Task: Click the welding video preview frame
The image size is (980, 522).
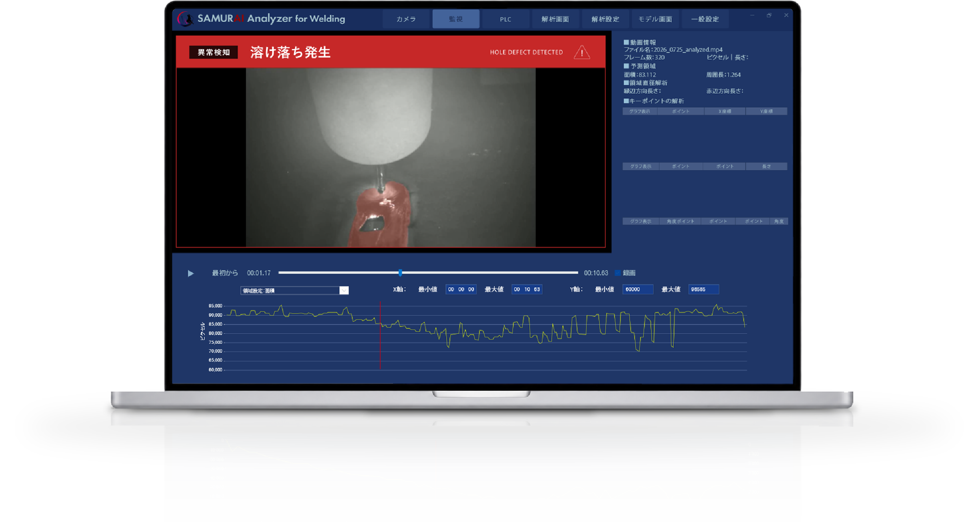Action: 391,157
